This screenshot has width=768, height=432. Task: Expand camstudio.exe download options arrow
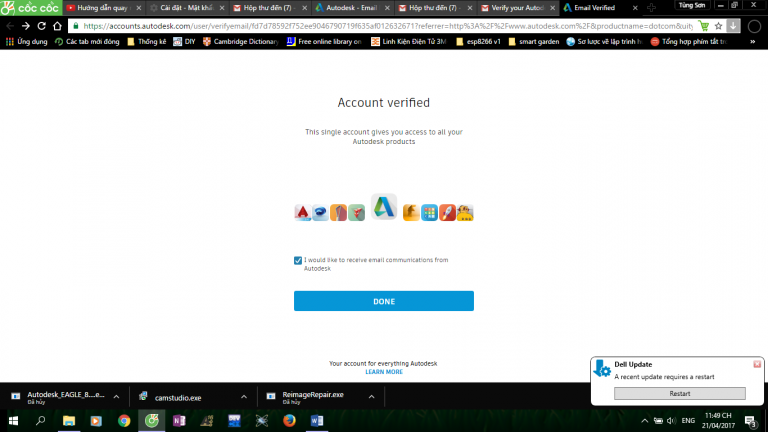click(x=243, y=397)
